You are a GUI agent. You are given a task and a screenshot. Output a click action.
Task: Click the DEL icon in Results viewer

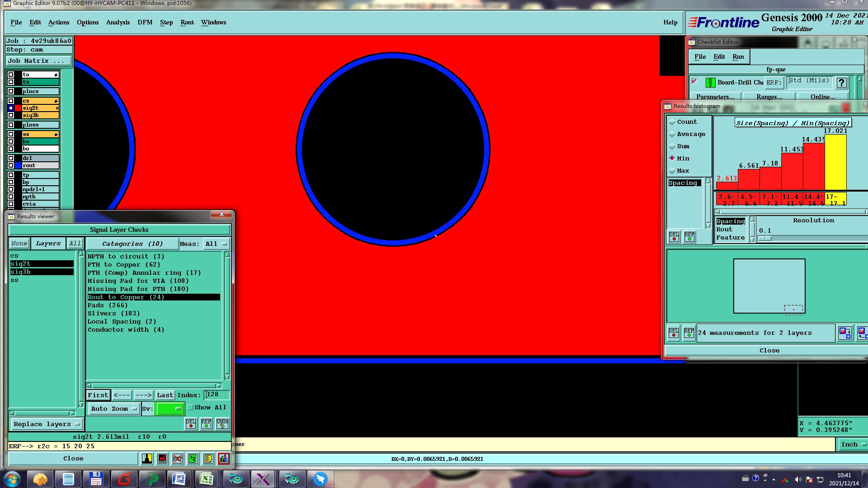click(191, 423)
